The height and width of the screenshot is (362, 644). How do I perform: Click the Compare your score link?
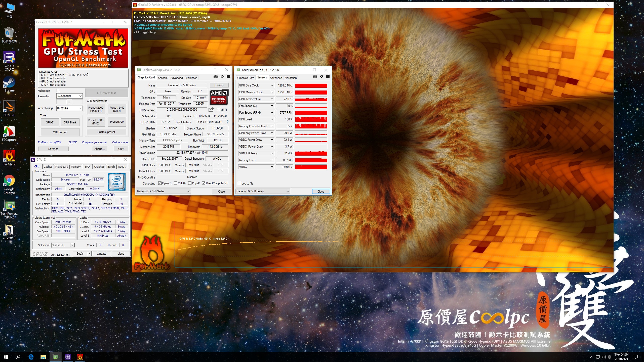[x=94, y=142]
